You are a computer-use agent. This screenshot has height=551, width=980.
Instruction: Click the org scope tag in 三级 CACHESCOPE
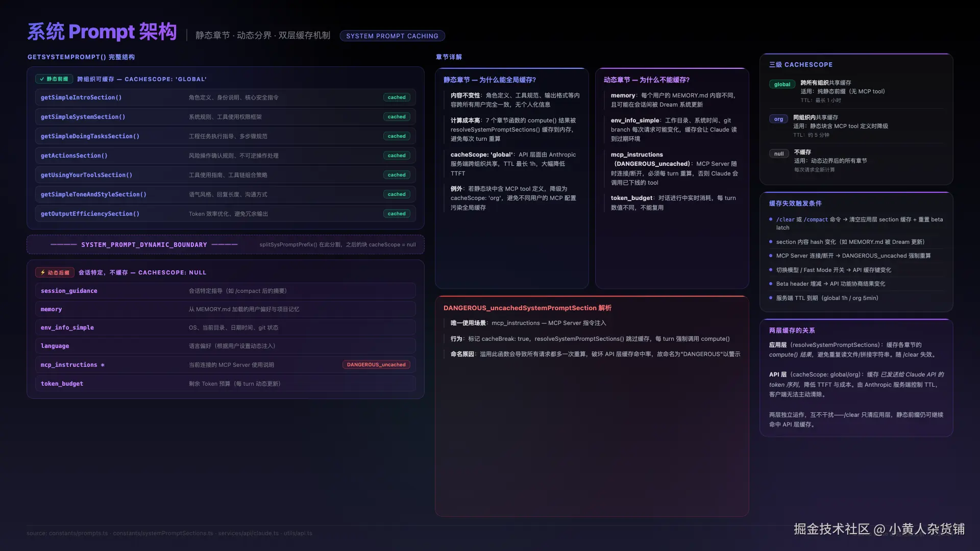[778, 119]
